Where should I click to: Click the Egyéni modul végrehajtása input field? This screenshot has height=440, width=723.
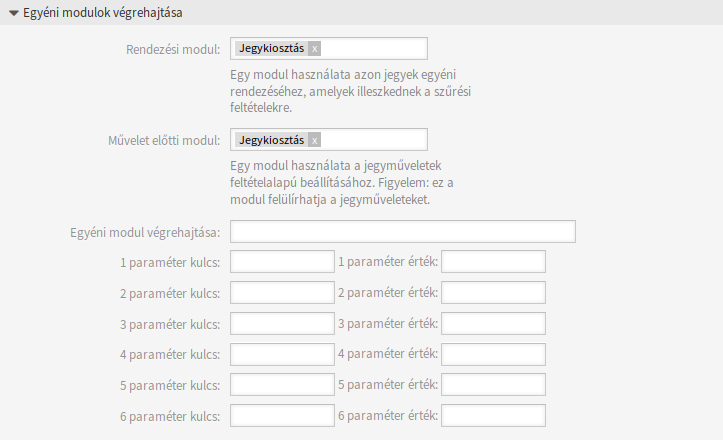coord(403,232)
